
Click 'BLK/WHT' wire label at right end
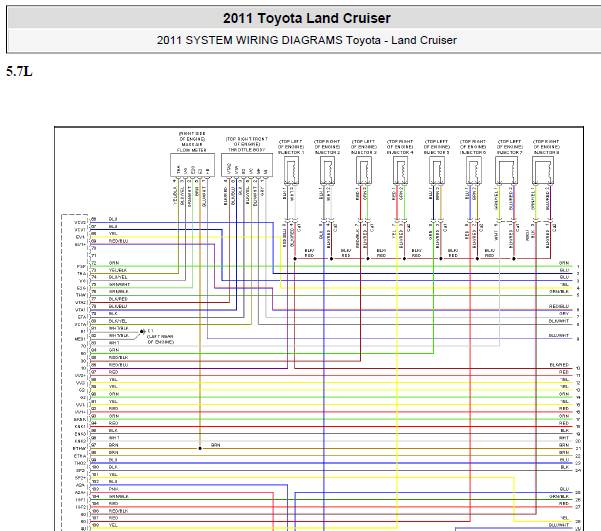point(559,321)
